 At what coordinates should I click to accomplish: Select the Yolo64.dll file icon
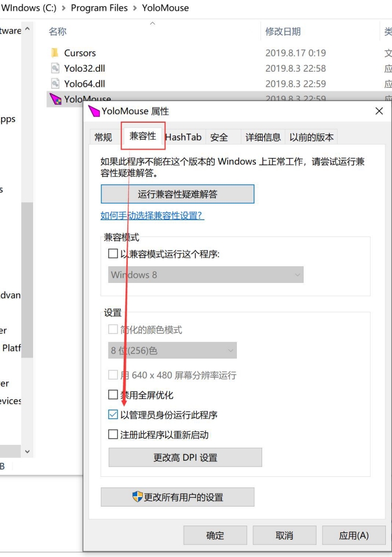[55, 83]
